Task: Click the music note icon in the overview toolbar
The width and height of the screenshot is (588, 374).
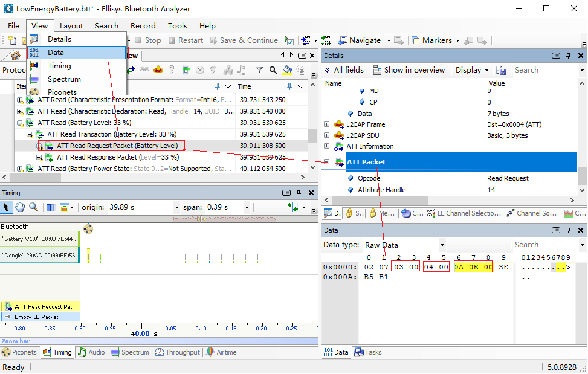Action: (x=242, y=69)
